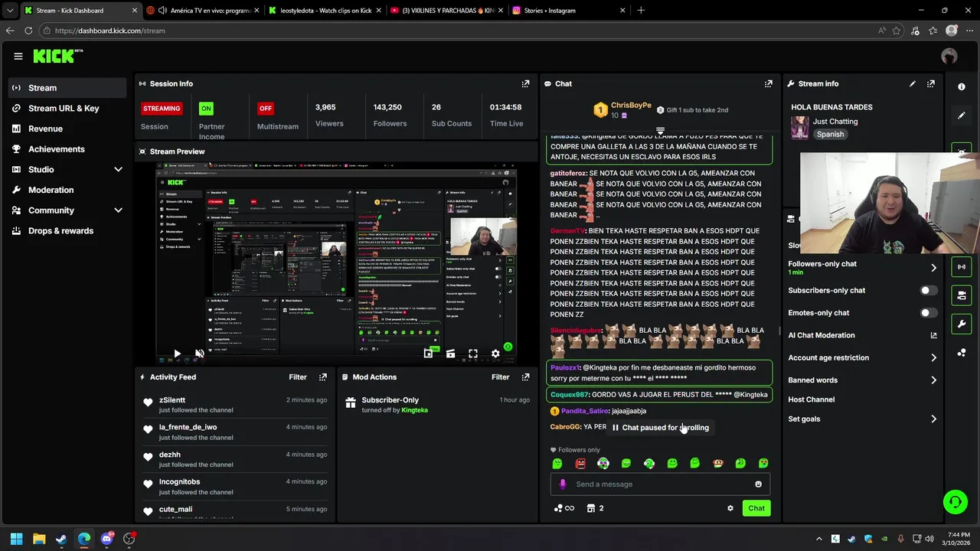Open picture-in-picture for stream preview
The width and height of the screenshot is (980, 551).
[x=428, y=354]
